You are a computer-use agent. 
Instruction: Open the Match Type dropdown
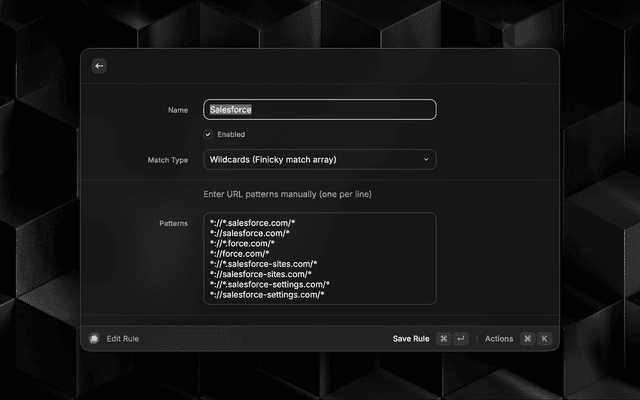[320, 160]
